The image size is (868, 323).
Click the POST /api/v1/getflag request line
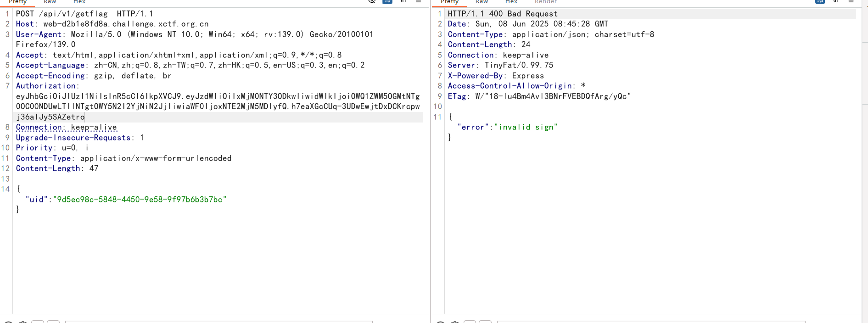tap(84, 14)
